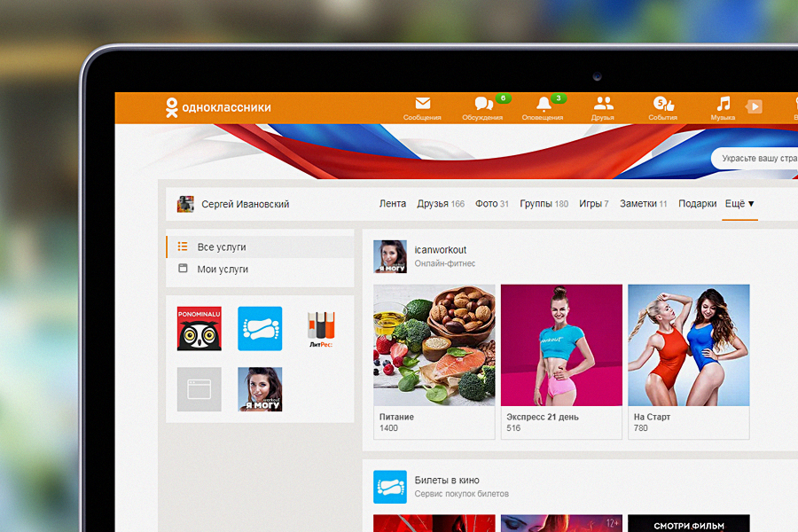Viewport: 798px width, 532px height.
Task: Open Друзья people icon in the top bar
Action: coord(604,104)
